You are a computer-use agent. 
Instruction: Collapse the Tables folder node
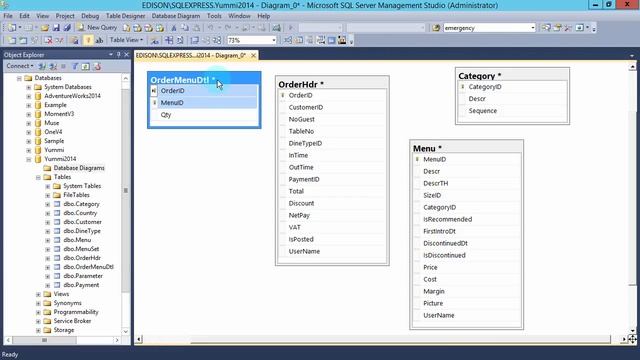38,177
